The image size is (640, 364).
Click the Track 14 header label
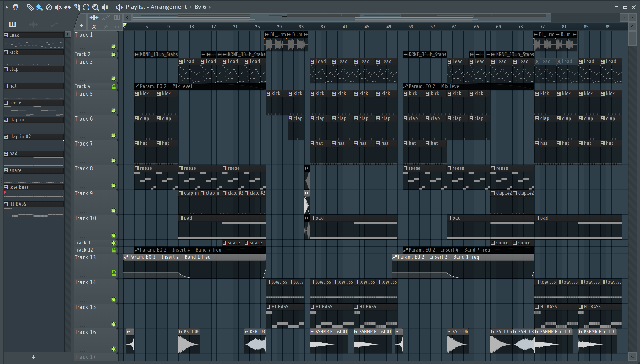click(x=85, y=282)
